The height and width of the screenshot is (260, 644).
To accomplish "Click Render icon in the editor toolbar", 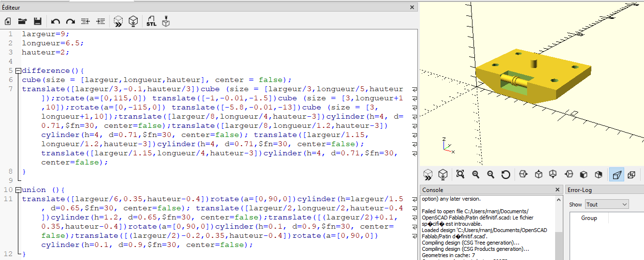I will coord(133,21).
